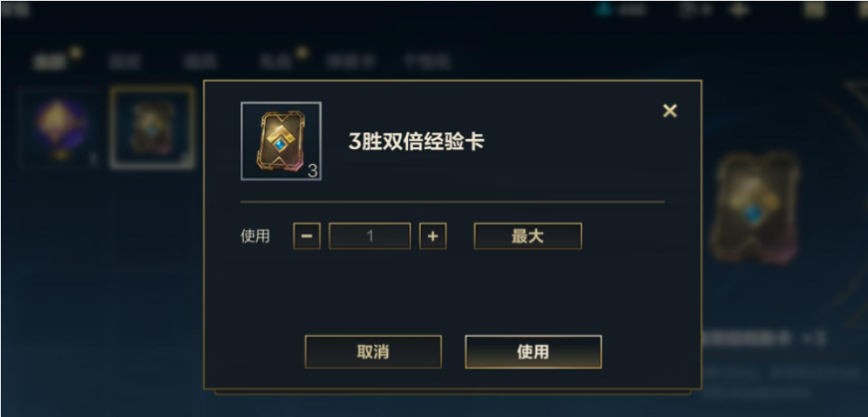Confirm with the large 使用 button
This screenshot has height=417, width=868.
(x=533, y=352)
